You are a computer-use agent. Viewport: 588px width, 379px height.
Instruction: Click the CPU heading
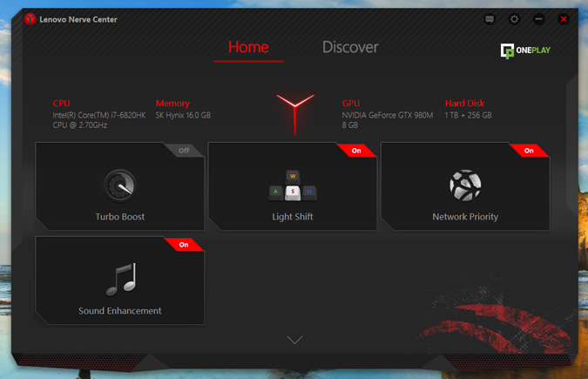pyautogui.click(x=62, y=103)
